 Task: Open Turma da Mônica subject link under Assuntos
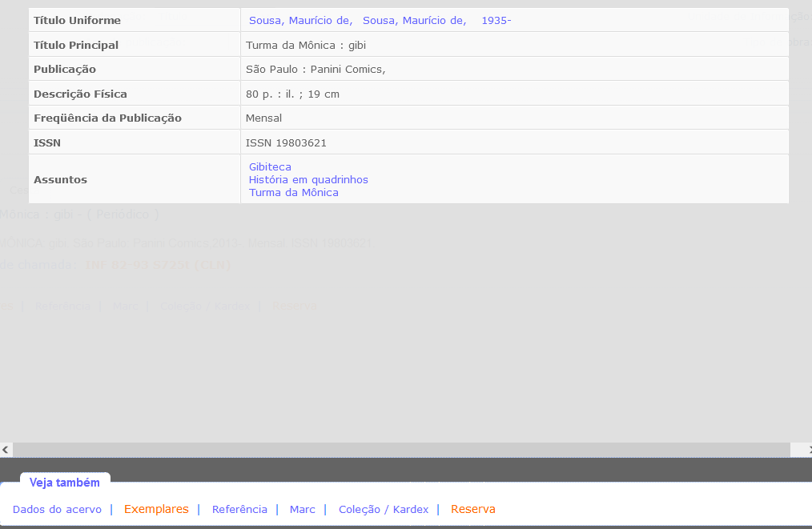click(293, 192)
